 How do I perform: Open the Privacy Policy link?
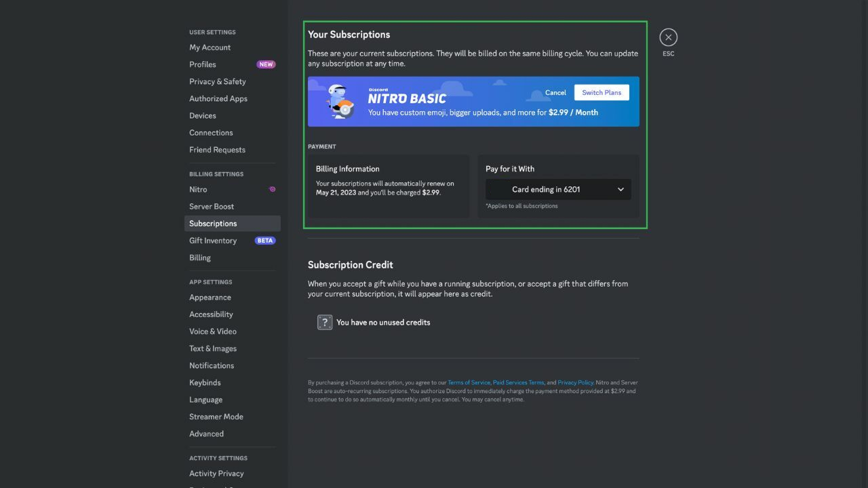coord(575,382)
